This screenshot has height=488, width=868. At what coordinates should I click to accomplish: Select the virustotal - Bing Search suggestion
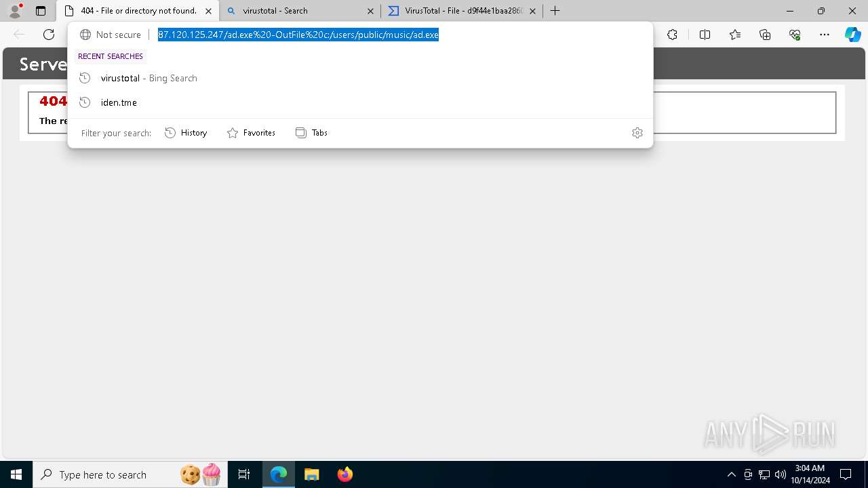(x=360, y=78)
